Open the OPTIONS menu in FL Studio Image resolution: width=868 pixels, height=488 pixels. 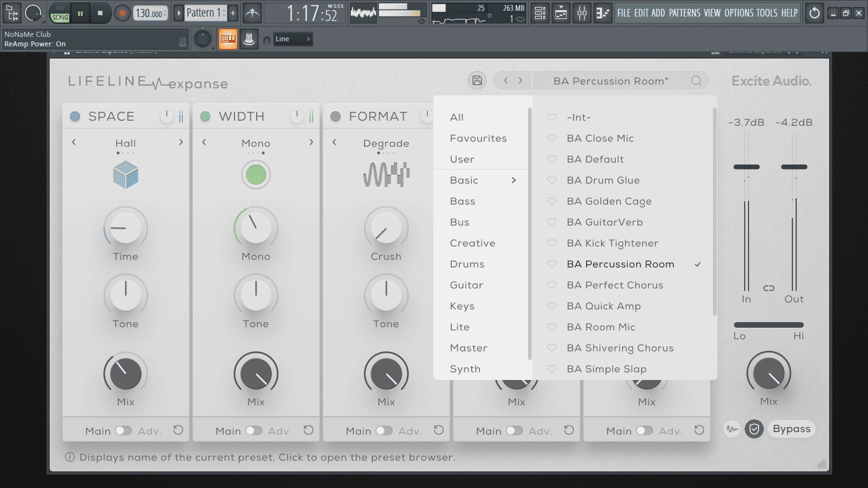tap(738, 12)
